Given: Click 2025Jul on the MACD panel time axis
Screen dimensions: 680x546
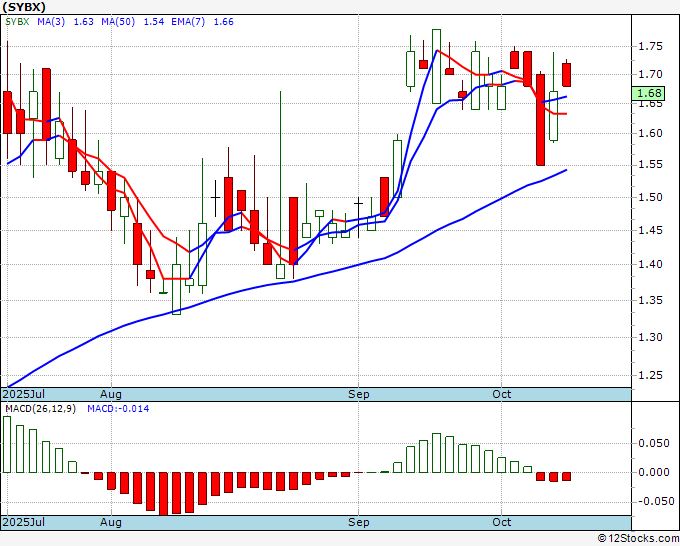Looking at the screenshot, I should click(x=24, y=522).
